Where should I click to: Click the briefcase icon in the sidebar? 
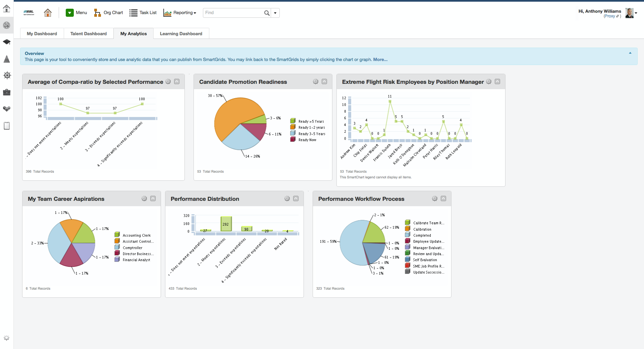(7, 92)
